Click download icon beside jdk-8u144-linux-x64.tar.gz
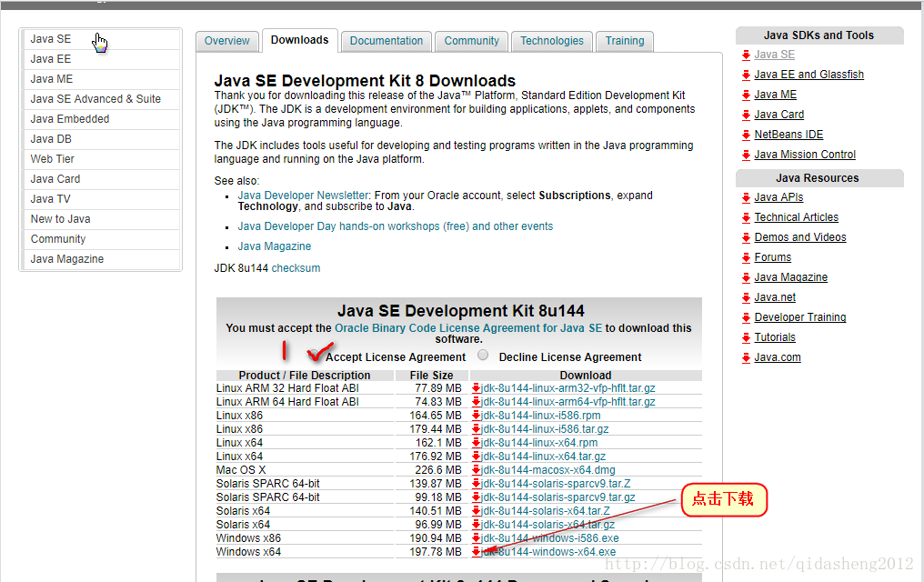The image size is (924, 582). [x=477, y=456]
